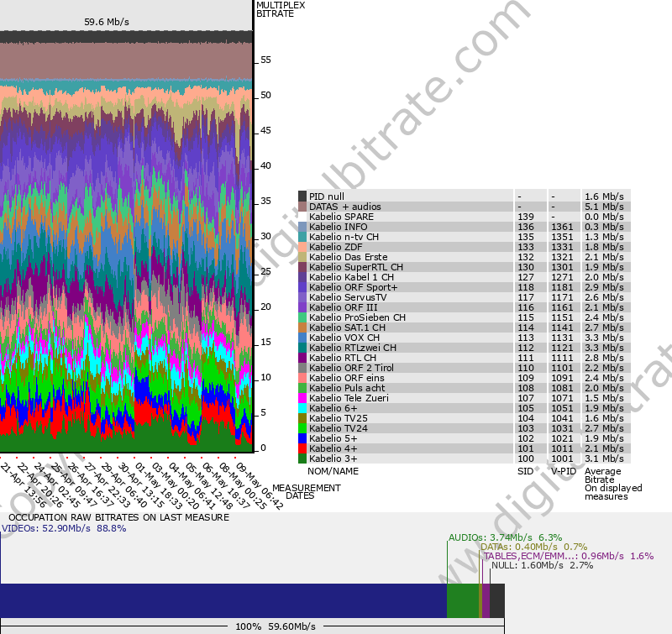This screenshot has width=672, height=634.
Task: Select the 3.1 Mb/s Kabelio 3+ bitrate
Action: [604, 458]
